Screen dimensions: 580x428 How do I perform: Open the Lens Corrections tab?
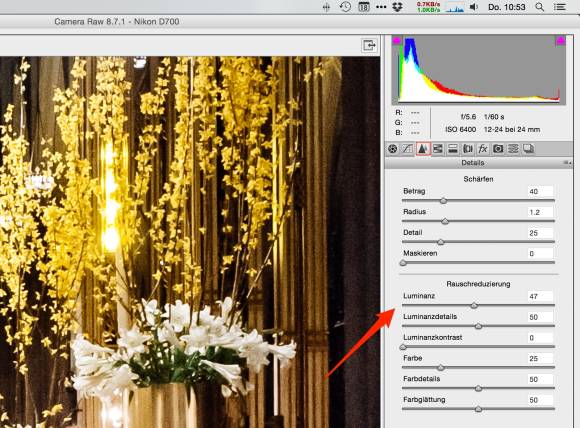click(x=468, y=149)
